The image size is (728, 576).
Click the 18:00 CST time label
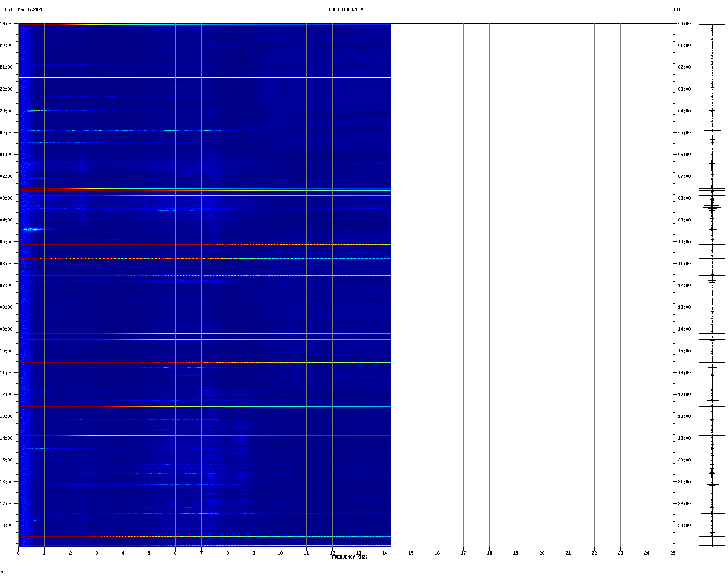6,525
